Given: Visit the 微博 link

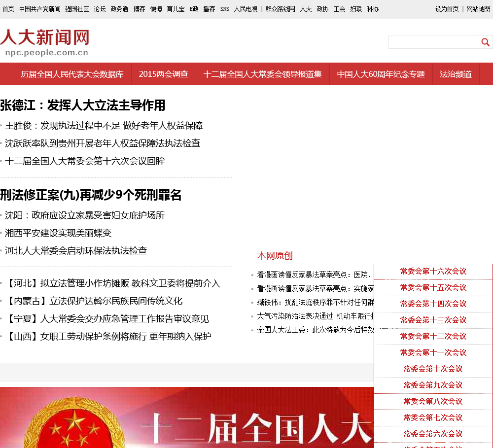Looking at the screenshot, I should click(x=156, y=9).
